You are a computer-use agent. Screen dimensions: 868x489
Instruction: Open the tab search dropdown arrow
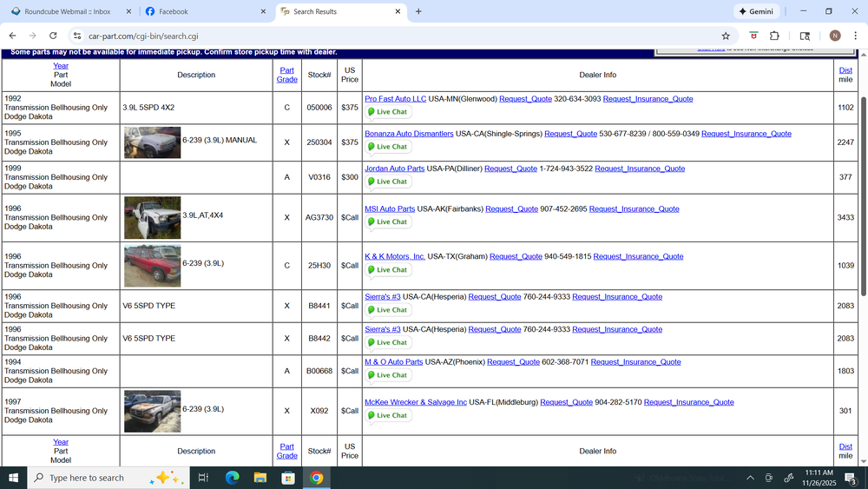pyautogui.click(x=805, y=36)
